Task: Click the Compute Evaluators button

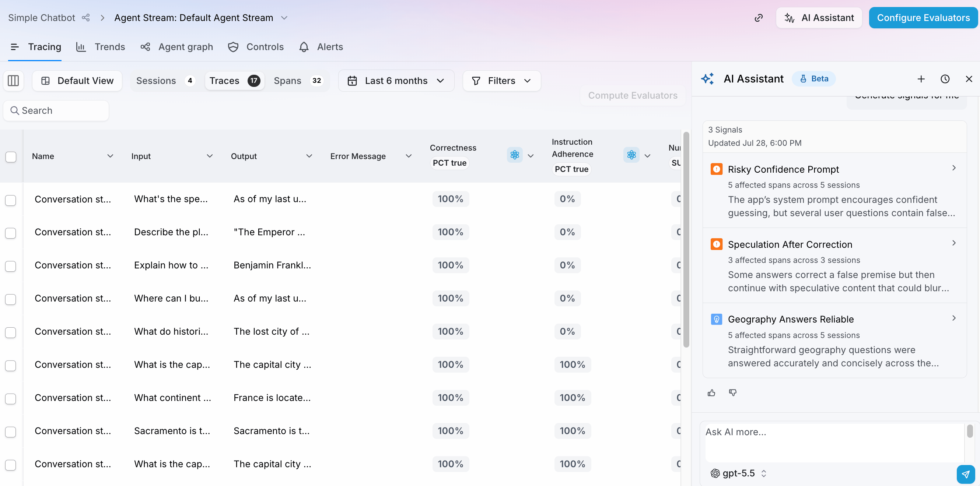Action: pos(633,95)
